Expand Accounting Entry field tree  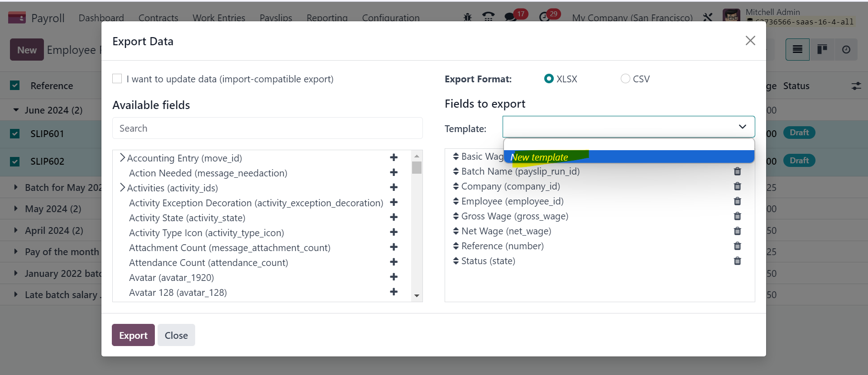(x=122, y=157)
